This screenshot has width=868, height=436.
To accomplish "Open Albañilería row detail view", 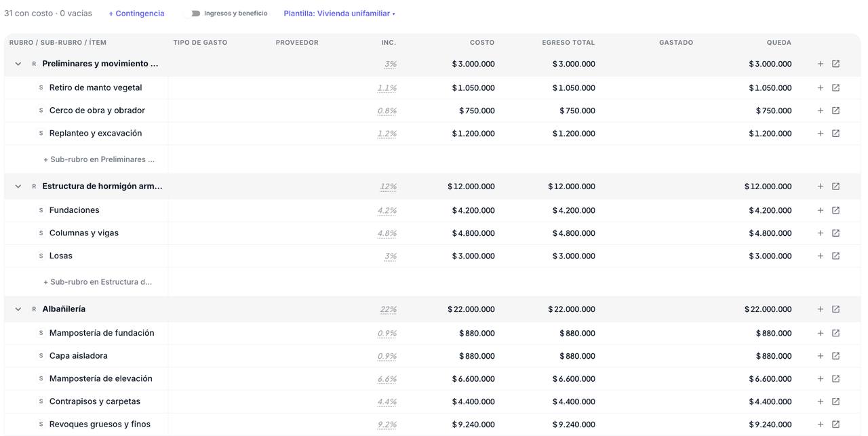I will click(835, 309).
